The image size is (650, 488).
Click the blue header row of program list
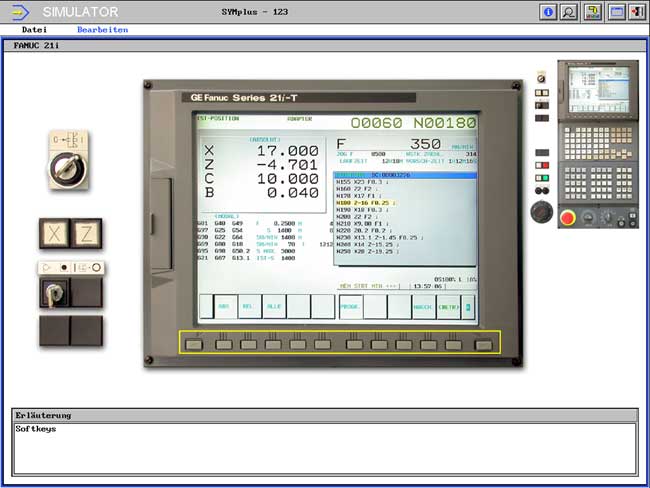coord(405,175)
